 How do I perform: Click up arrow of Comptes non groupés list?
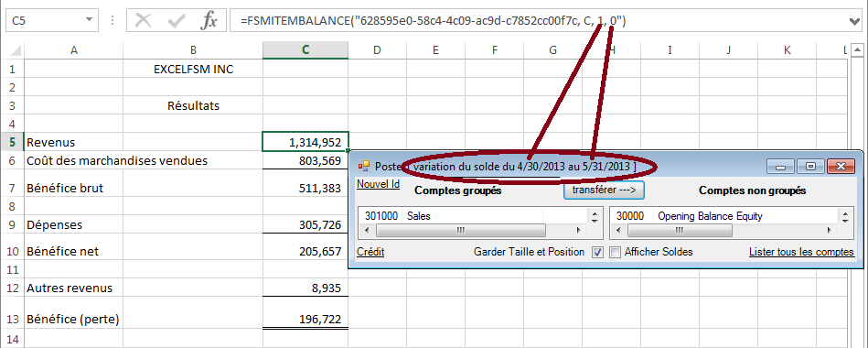click(846, 213)
